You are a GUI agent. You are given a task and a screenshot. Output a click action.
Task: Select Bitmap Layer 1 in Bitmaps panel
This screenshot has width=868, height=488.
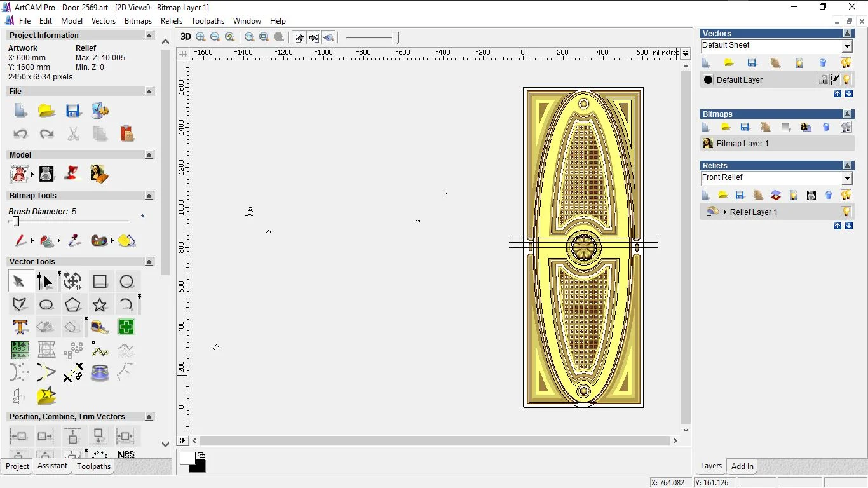point(742,144)
